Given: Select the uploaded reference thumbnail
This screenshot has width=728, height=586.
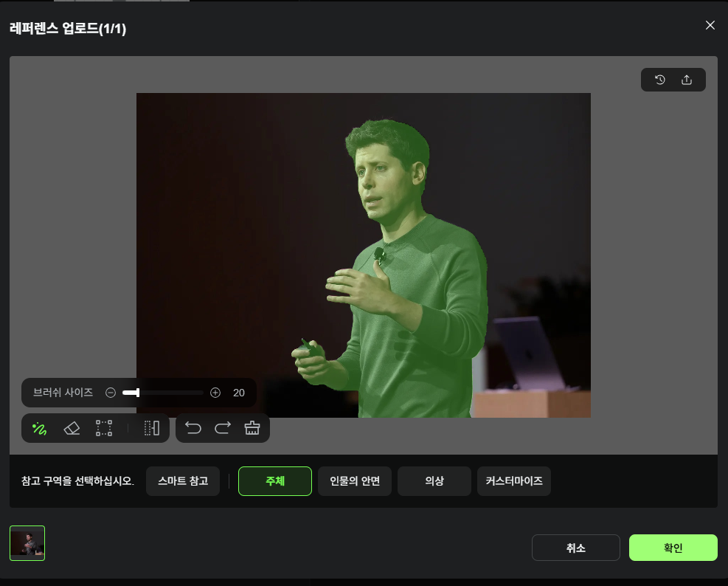Looking at the screenshot, I should tap(27, 543).
